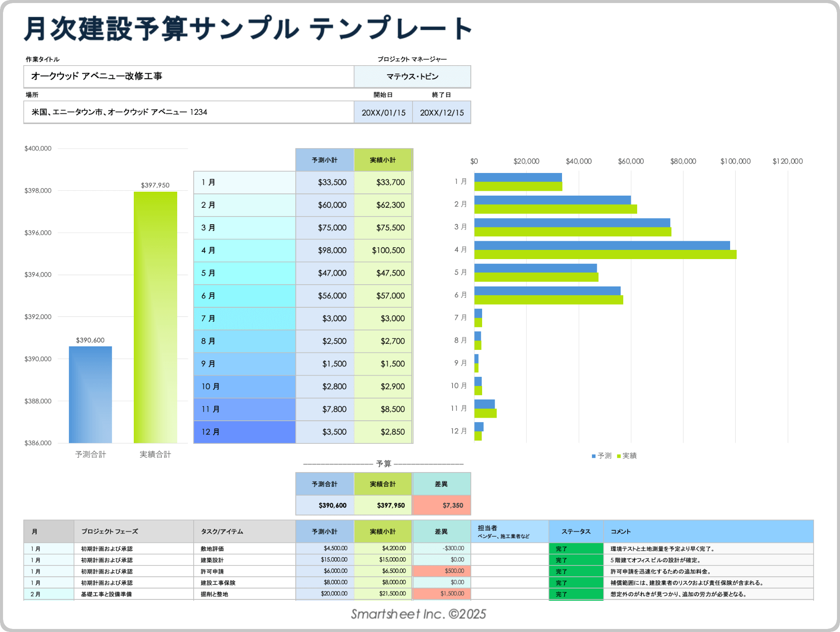Select the 予測小計 column header of the monthly table
840x632 pixels.
(x=324, y=160)
